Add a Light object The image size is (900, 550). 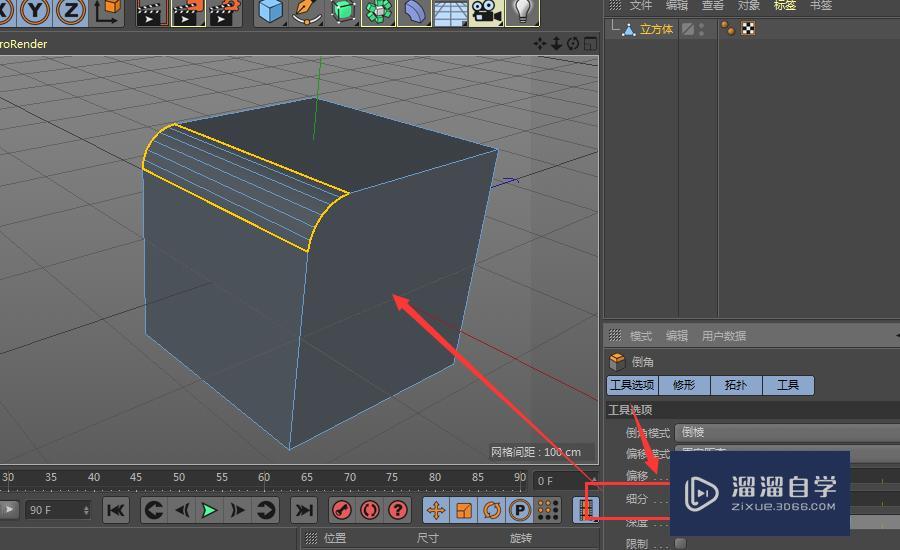coord(522,11)
